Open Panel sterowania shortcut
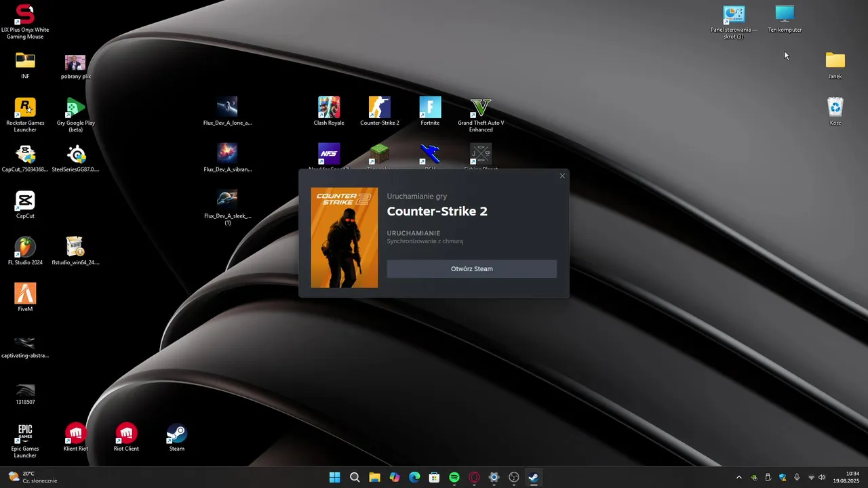868x488 pixels. 734,22
